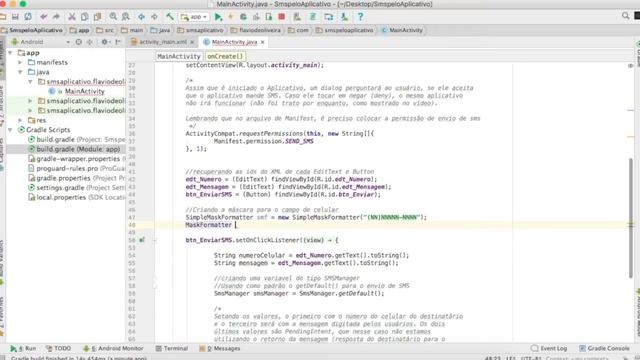
Task: Click the gutter icon on line 50
Action: coord(142,240)
